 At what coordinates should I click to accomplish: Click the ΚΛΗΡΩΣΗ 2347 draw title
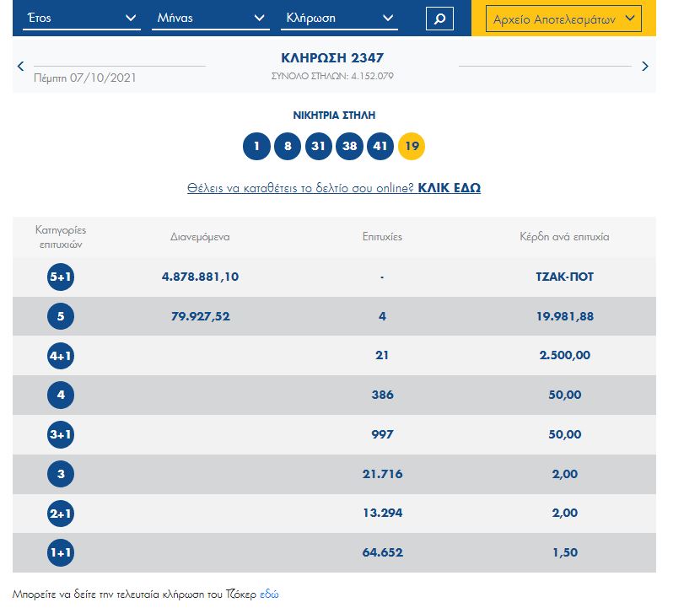[332, 58]
